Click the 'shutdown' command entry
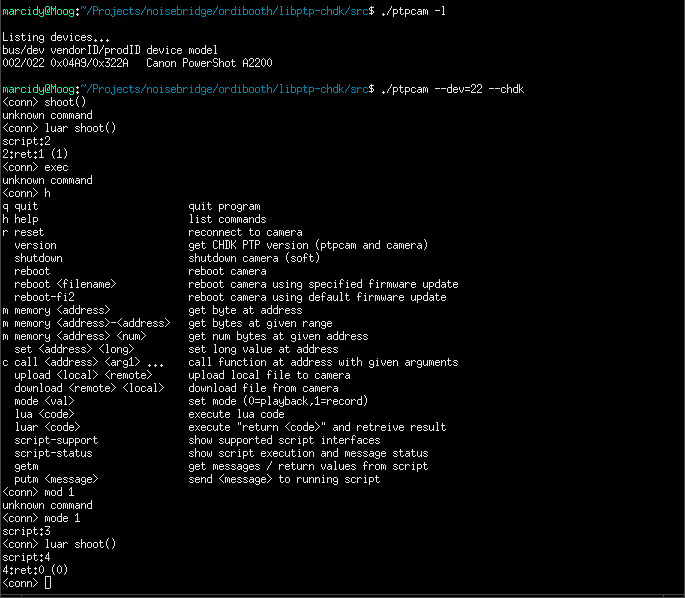This screenshot has width=685, height=598. pyautogui.click(x=38, y=258)
